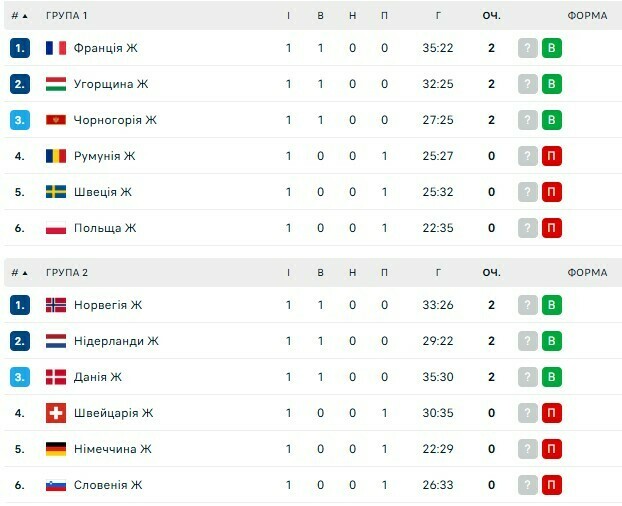Viewport: 622px width, 506px height.
Task: Click the Germany flag icon
Action: (56, 449)
